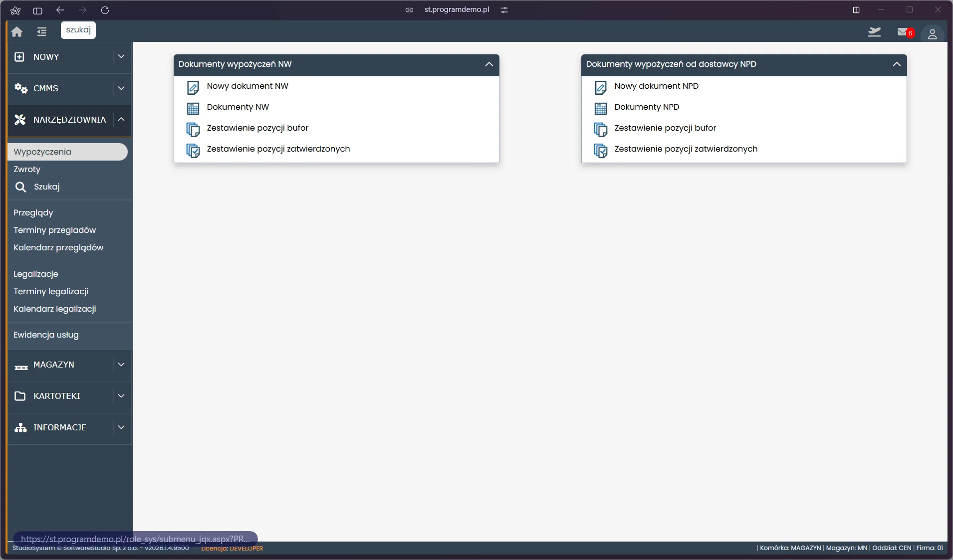
Task: Click the Licencja: DEVELOPER status text
Action: pyautogui.click(x=232, y=548)
